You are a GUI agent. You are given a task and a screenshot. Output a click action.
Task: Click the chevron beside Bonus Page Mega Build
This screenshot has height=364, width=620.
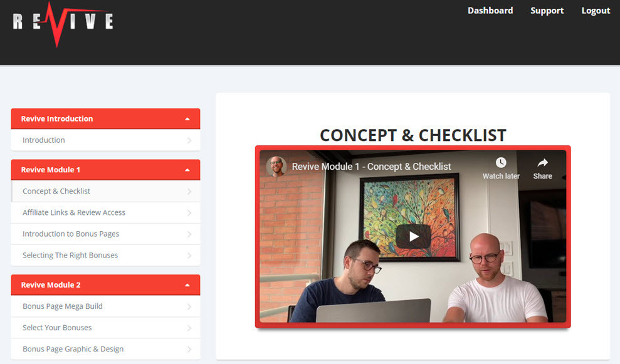point(189,307)
